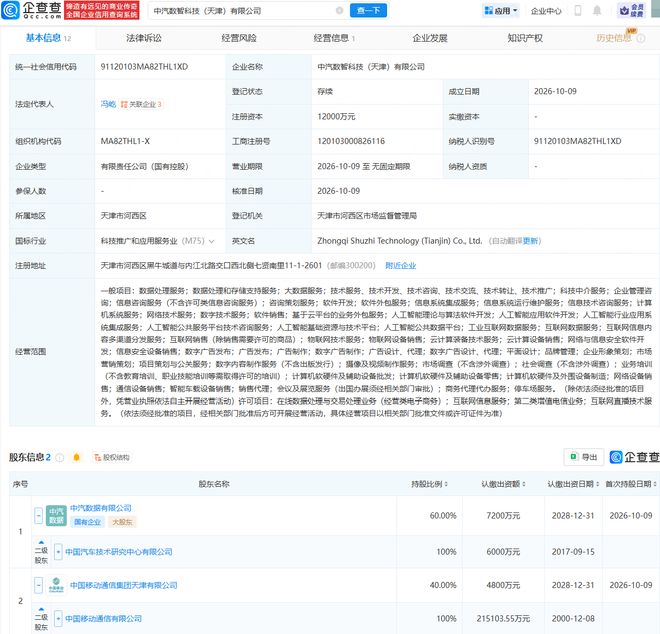Clear the search box with the X icon
This screenshot has width=660, height=634.
(x=339, y=11)
